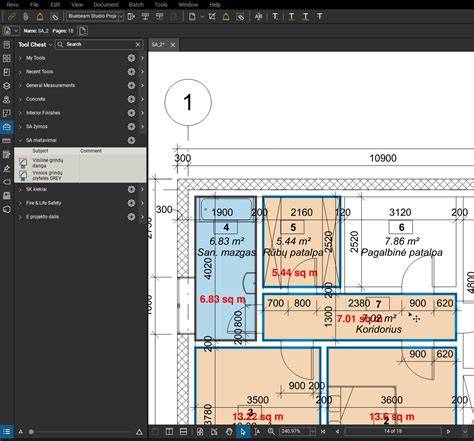Open the Batch menu
This screenshot has width=474, height=441.
[136, 5]
